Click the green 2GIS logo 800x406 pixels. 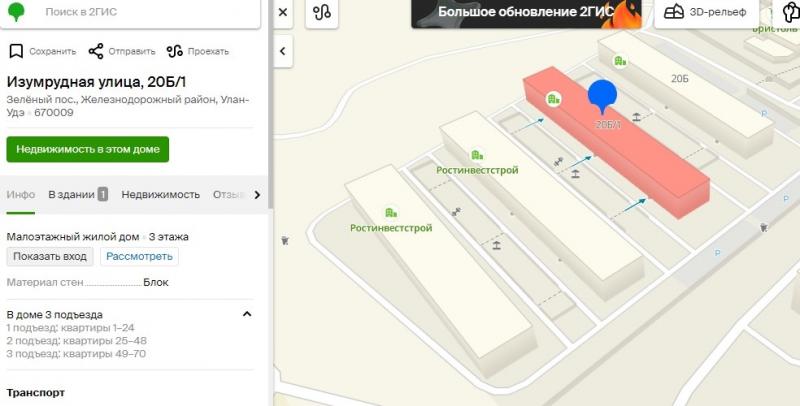[17, 11]
